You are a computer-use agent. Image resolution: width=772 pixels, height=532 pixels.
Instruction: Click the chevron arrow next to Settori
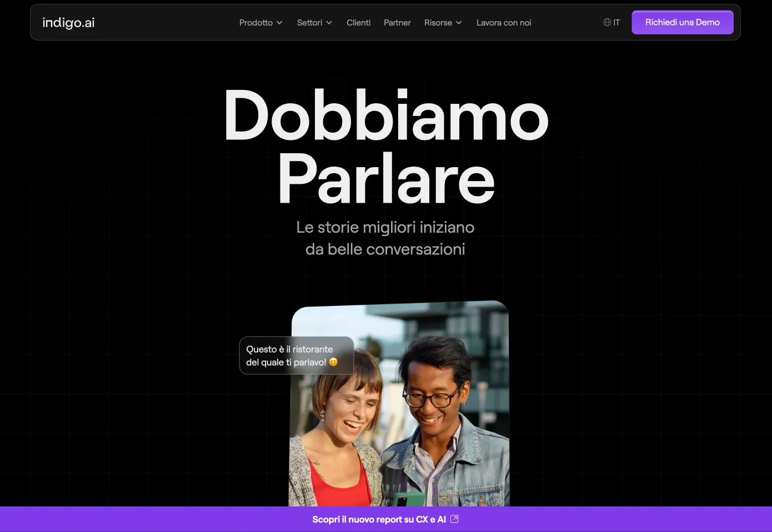coord(329,23)
